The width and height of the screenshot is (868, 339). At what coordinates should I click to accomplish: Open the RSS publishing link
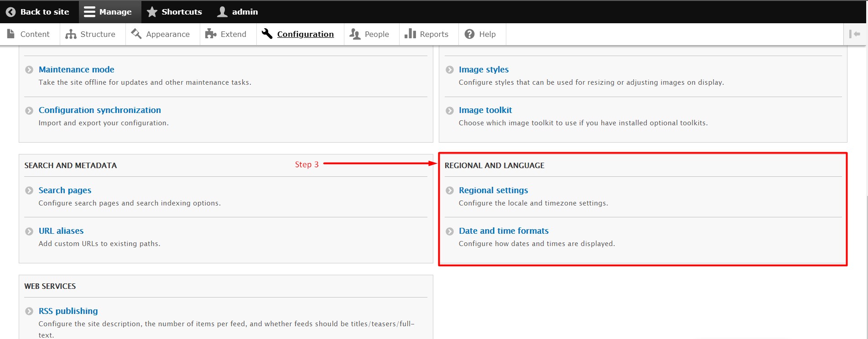(68, 311)
